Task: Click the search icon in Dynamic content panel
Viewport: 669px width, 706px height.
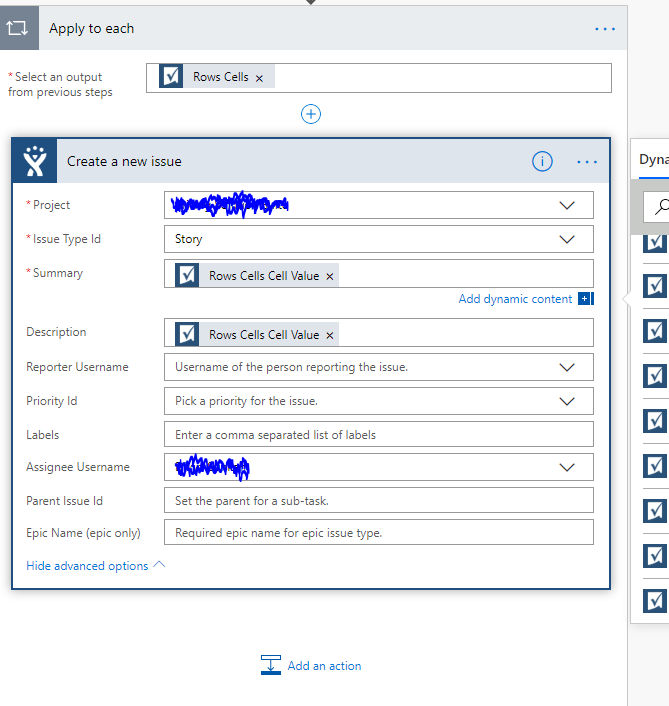Action: [x=660, y=207]
